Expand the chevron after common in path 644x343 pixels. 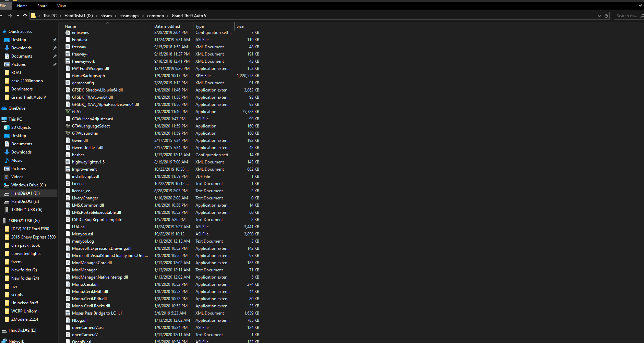(x=168, y=16)
